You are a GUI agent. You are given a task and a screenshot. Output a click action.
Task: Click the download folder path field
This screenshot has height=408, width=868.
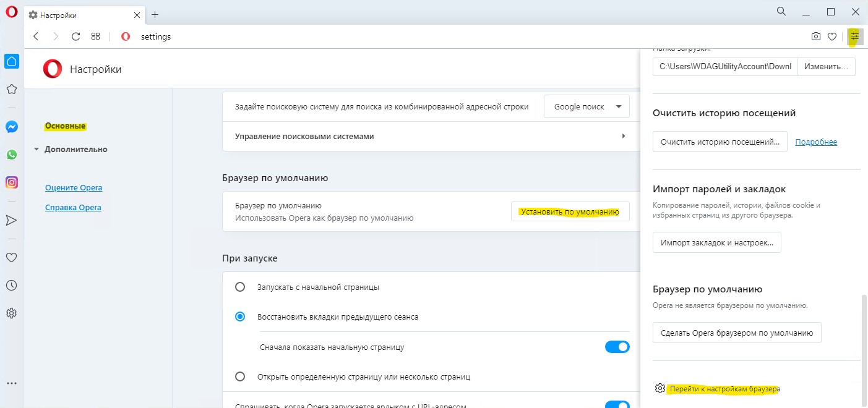[x=725, y=66]
